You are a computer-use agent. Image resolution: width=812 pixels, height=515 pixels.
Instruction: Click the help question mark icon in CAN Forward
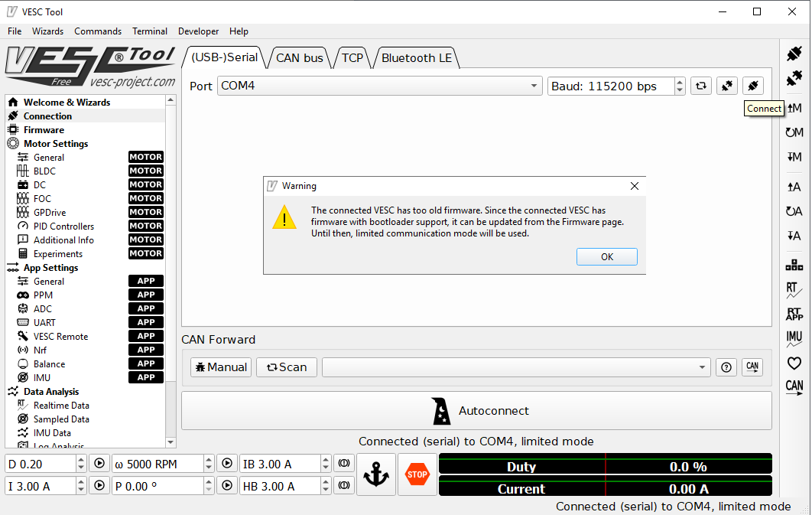pos(726,367)
